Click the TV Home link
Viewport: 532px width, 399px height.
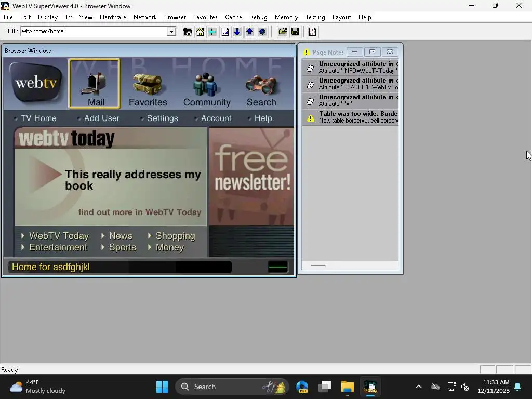(x=38, y=118)
